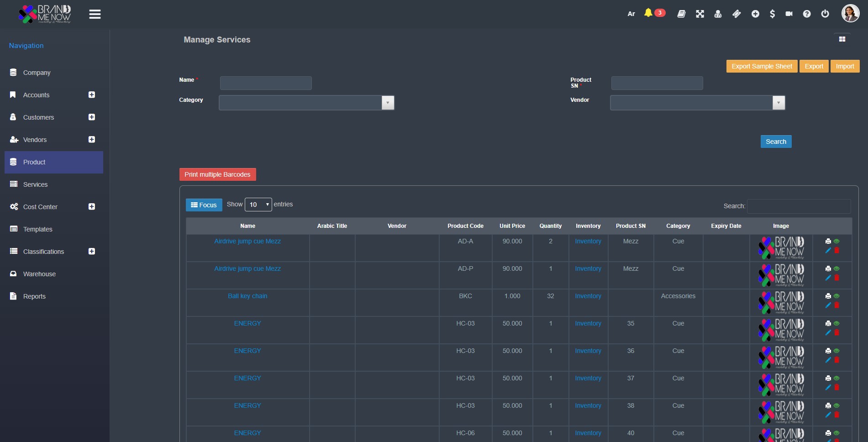The image size is (868, 442).
Task: View first Airdrive row via eye icon
Action: (x=836, y=241)
